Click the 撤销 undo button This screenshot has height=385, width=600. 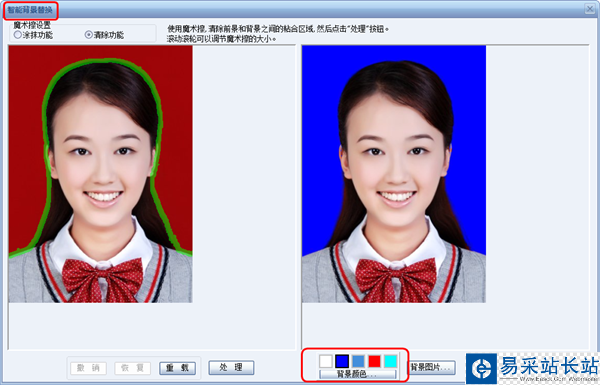coord(88,368)
